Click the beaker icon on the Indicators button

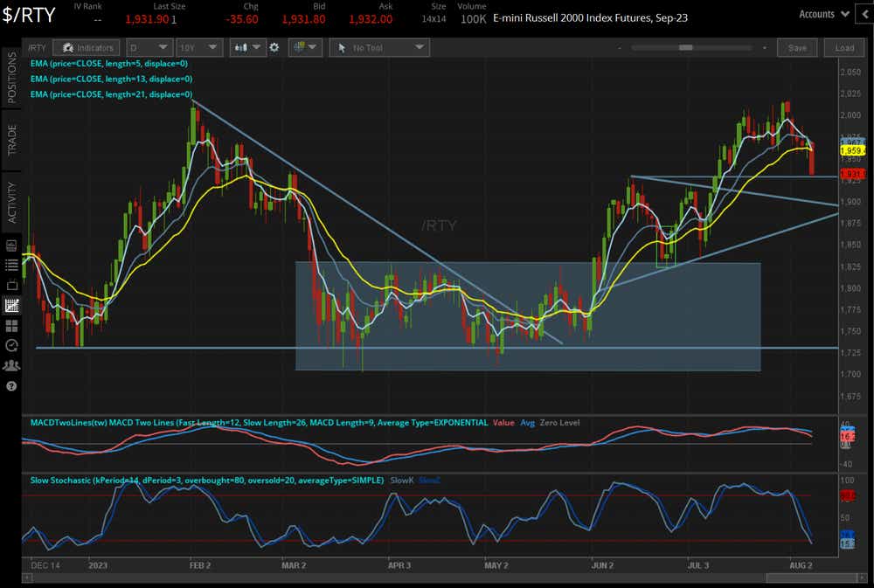pos(67,47)
